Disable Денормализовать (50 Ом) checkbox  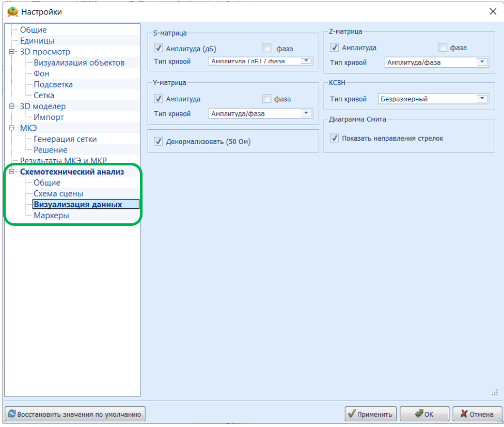tap(159, 141)
